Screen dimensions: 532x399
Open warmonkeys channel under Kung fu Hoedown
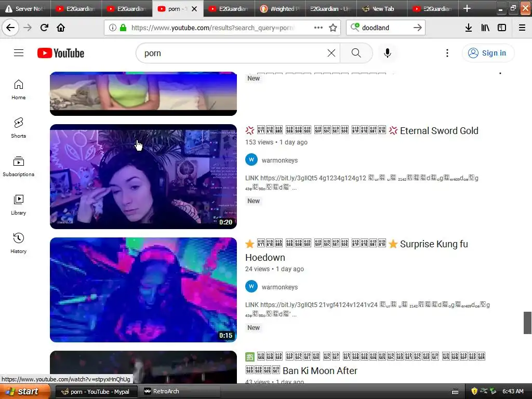[x=280, y=287]
